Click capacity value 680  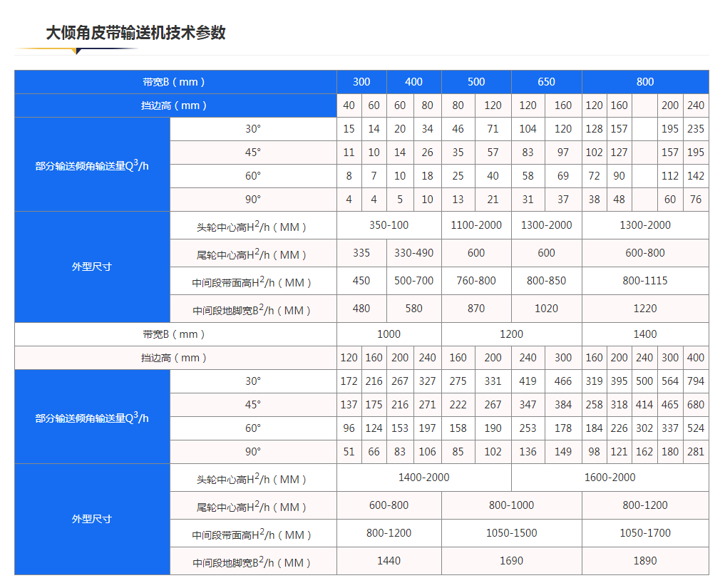pyautogui.click(x=696, y=405)
